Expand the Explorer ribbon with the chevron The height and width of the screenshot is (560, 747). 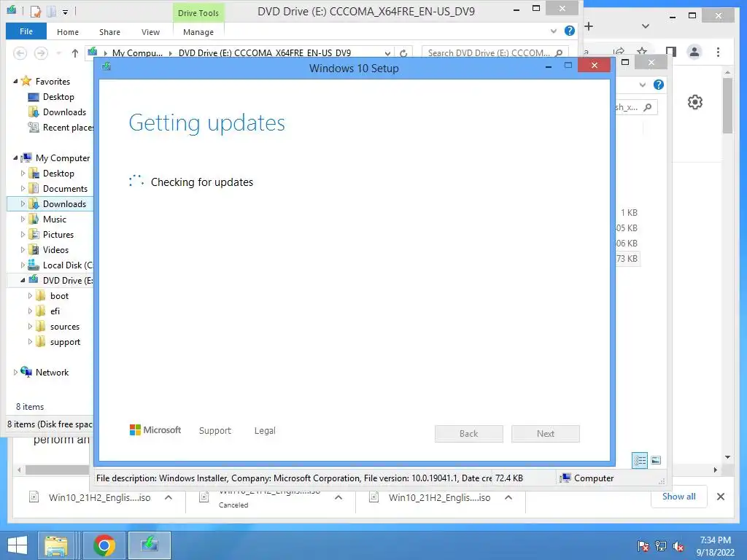pyautogui.click(x=553, y=31)
